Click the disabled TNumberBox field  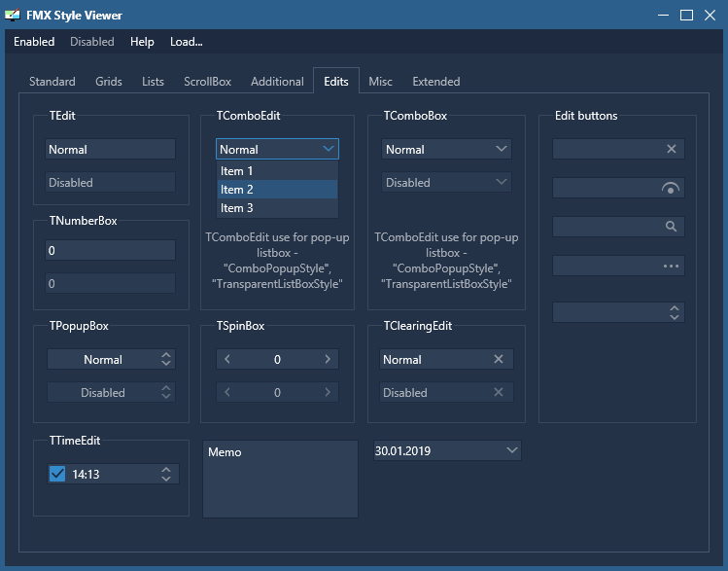tap(110, 283)
